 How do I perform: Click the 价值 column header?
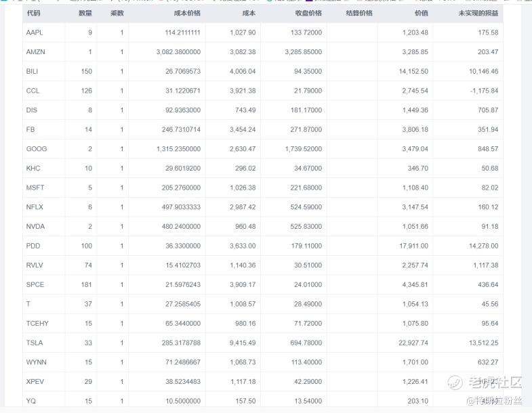pos(422,14)
